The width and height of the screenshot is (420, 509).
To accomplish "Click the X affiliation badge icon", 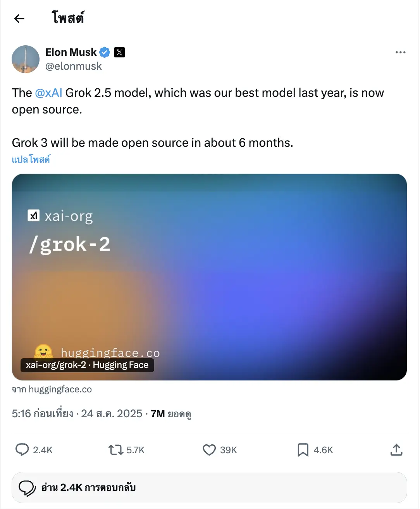I will click(120, 52).
